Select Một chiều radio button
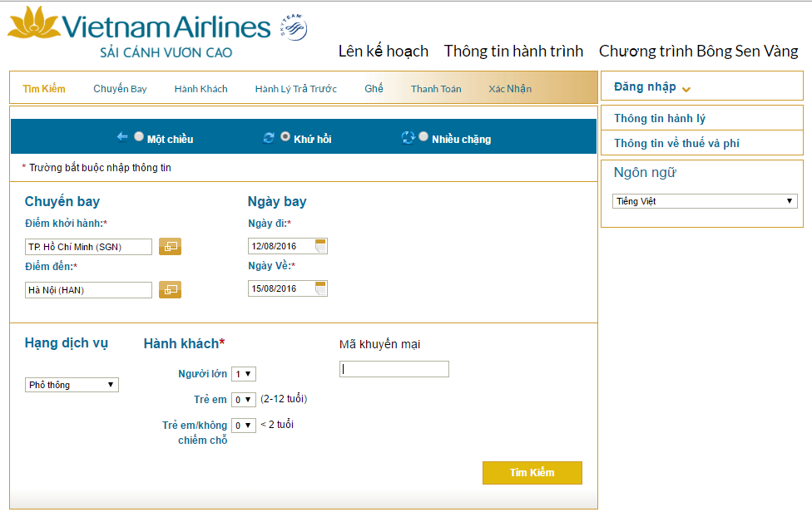Image resolution: width=812 pixels, height=512 pixels. click(x=139, y=137)
